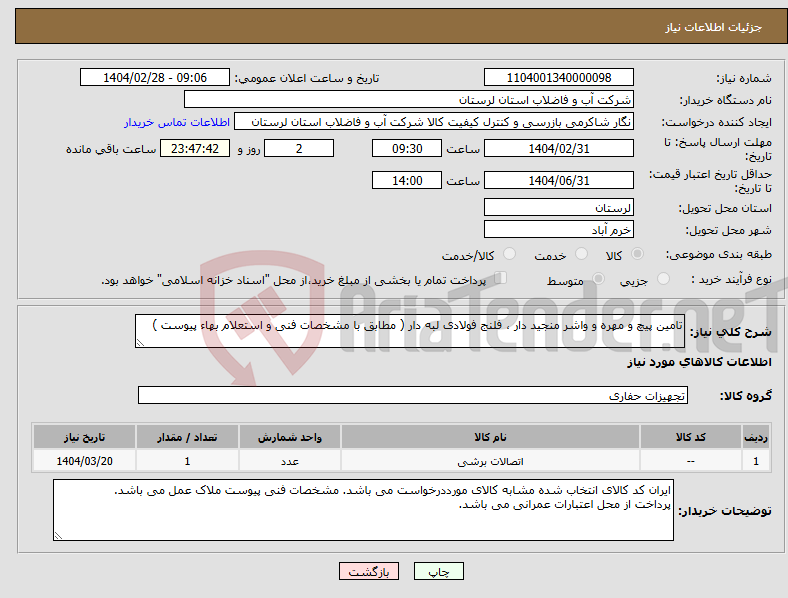Click the کد کالا column header
788x598 pixels.
[x=691, y=437]
